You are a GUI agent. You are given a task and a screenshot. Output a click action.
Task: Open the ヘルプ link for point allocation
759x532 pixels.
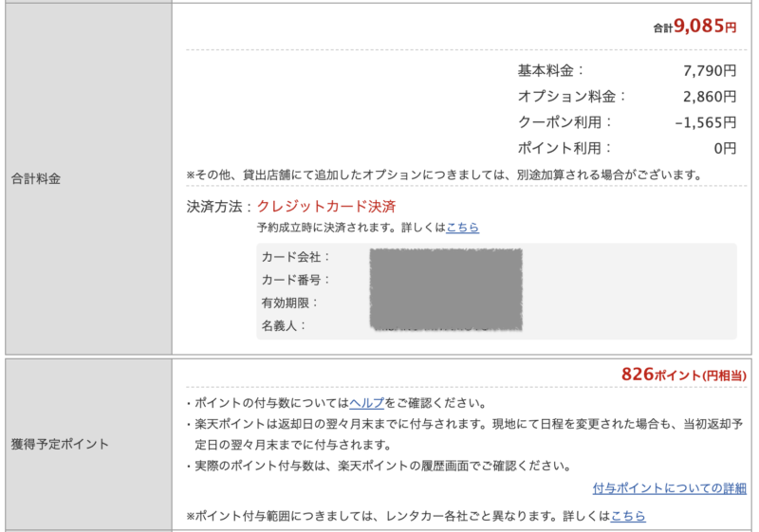pos(366,403)
